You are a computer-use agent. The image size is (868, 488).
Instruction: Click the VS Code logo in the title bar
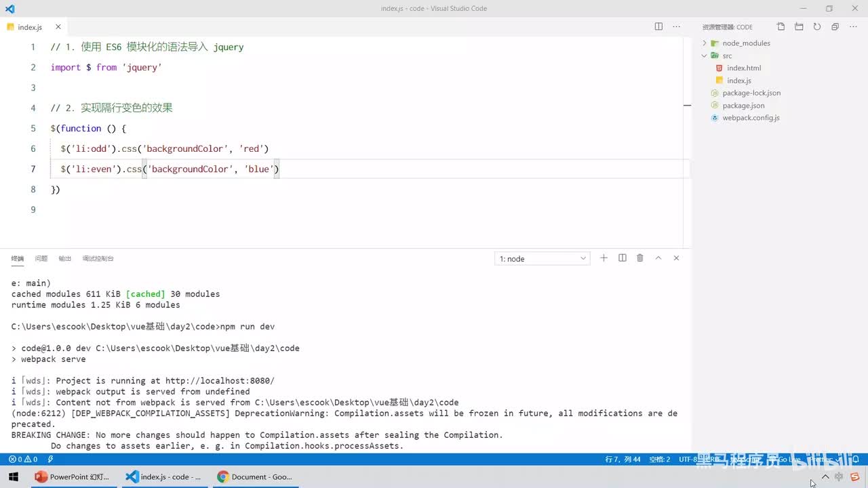(9, 9)
